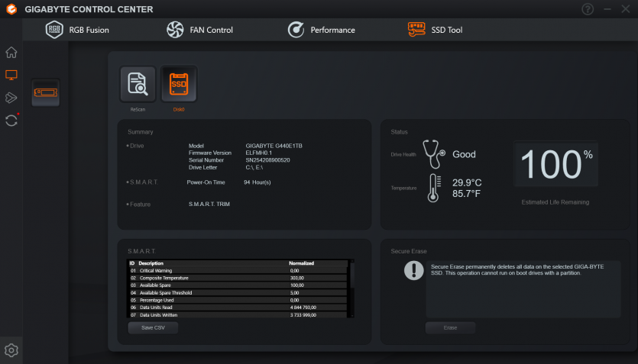The height and width of the screenshot is (364, 638).
Task: Click the help question mark icon
Action: [587, 9]
